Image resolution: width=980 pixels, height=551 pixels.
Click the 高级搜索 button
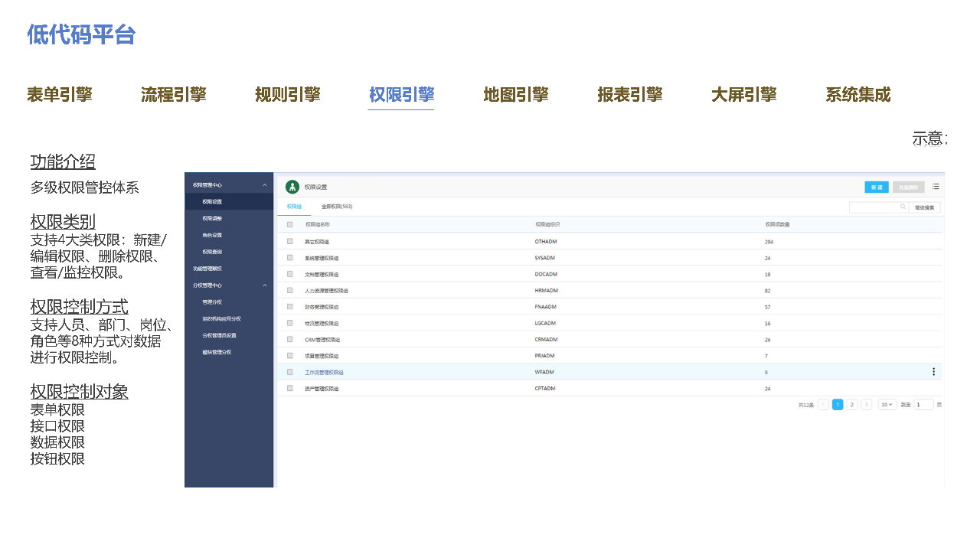(925, 207)
